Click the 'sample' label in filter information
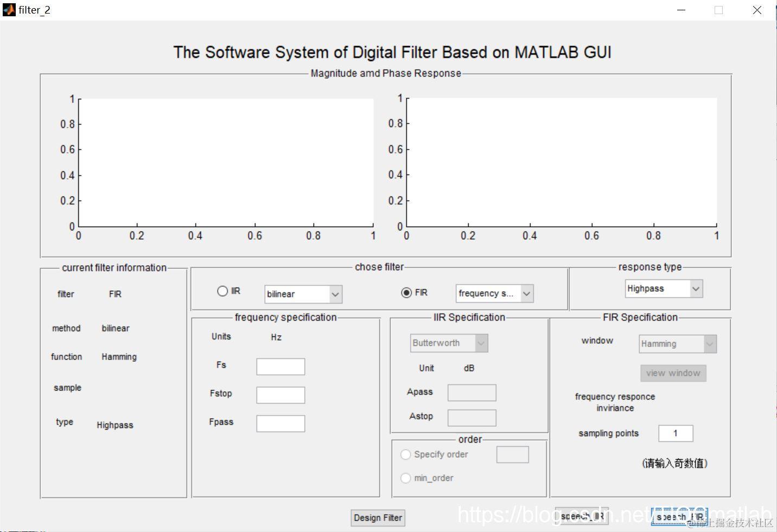 coord(67,388)
